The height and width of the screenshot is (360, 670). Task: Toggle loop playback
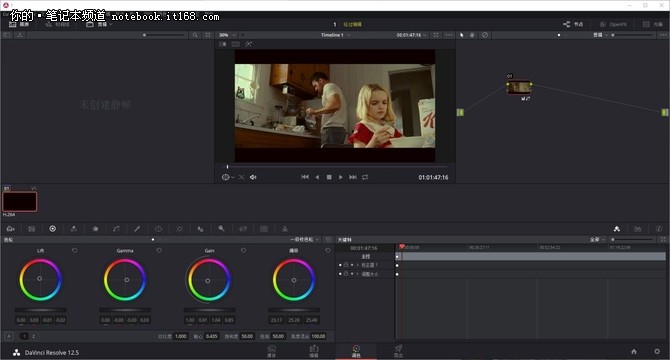(x=365, y=177)
